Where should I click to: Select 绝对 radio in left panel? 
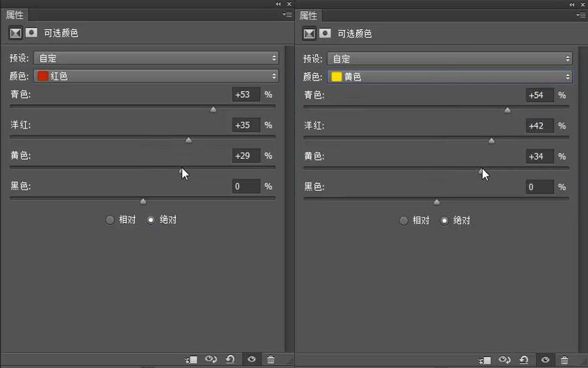[151, 220]
